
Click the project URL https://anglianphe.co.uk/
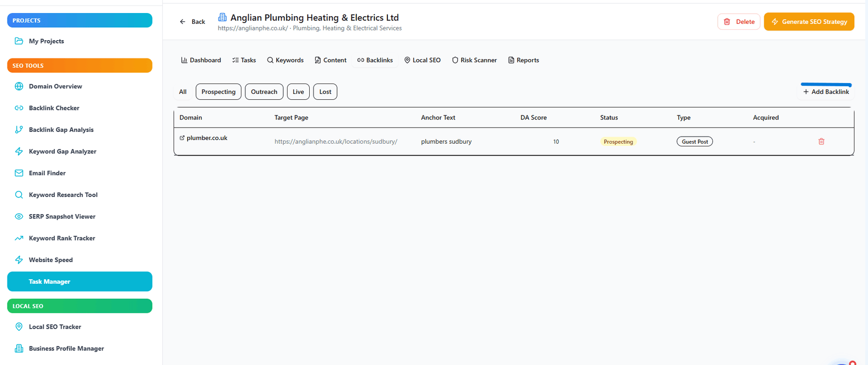coord(253,28)
